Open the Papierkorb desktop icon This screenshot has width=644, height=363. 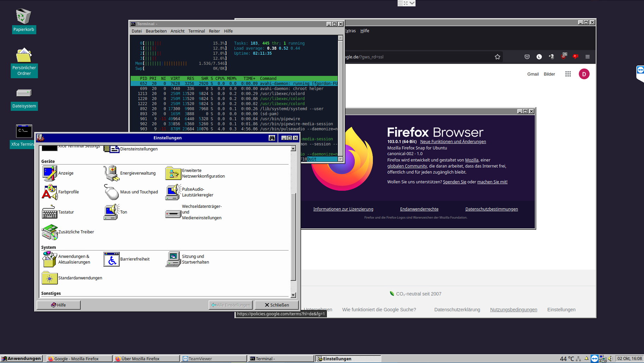pos(24,21)
